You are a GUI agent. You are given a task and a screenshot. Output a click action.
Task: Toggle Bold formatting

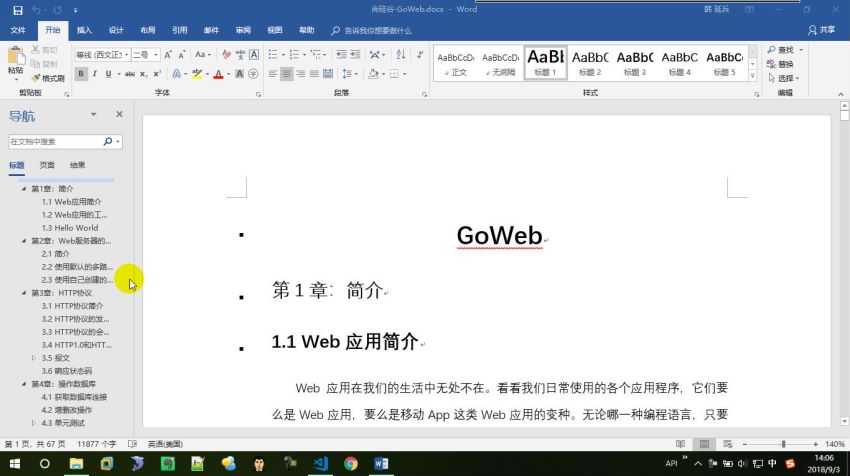point(81,74)
